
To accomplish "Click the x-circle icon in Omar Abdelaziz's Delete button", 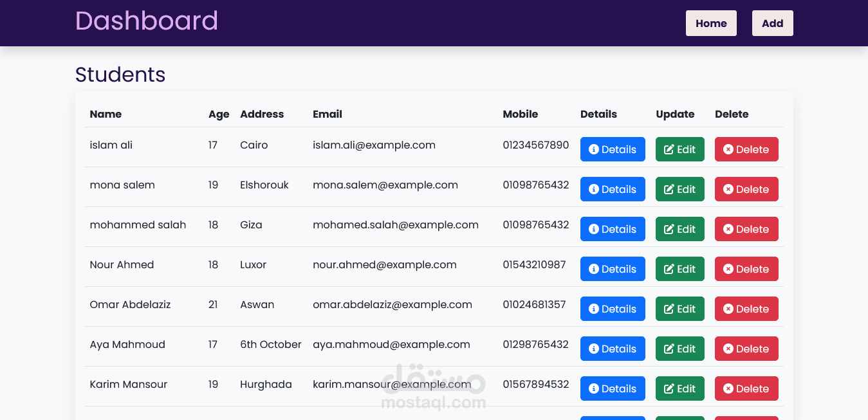I will 728,309.
